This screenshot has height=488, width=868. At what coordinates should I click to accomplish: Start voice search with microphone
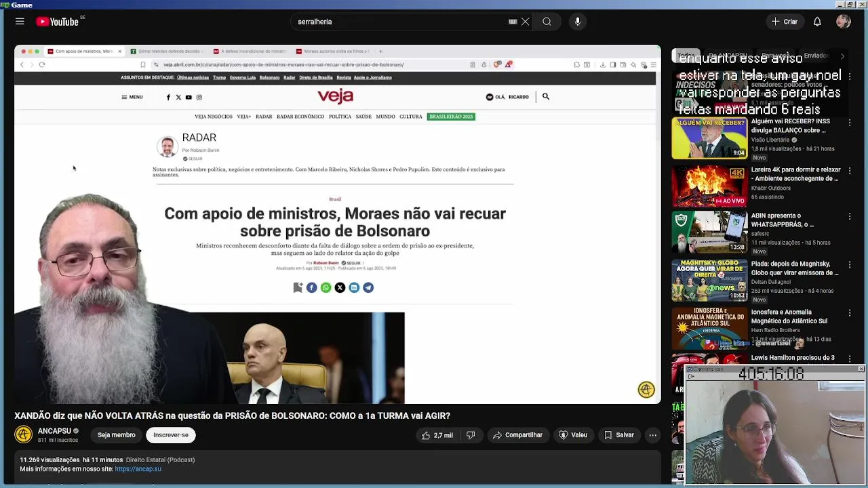(x=578, y=22)
